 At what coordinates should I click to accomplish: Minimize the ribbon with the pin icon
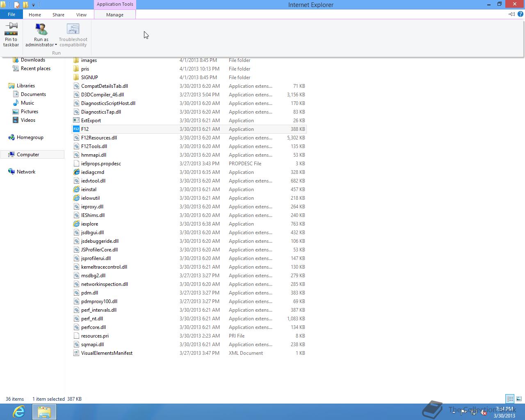point(512,14)
